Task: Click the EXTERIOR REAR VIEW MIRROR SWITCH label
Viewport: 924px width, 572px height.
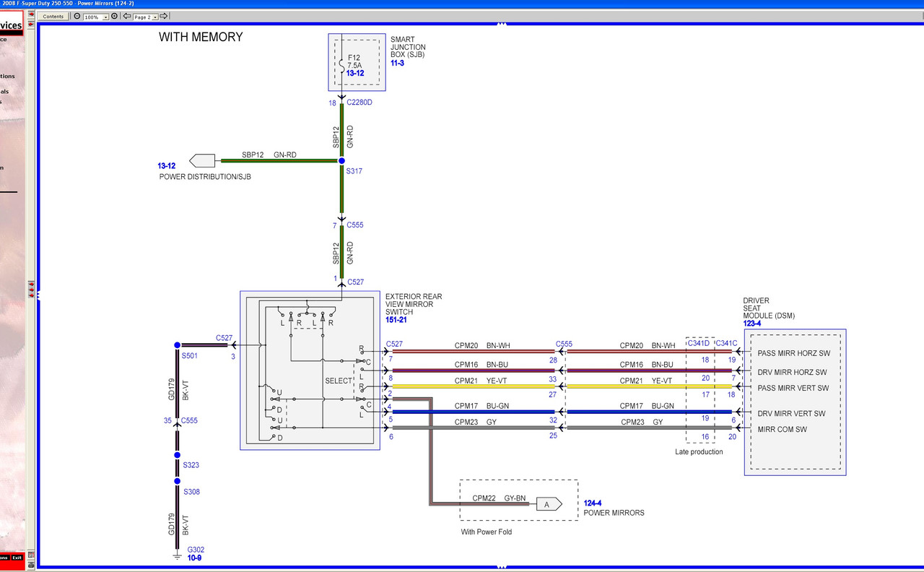Action: 414,305
